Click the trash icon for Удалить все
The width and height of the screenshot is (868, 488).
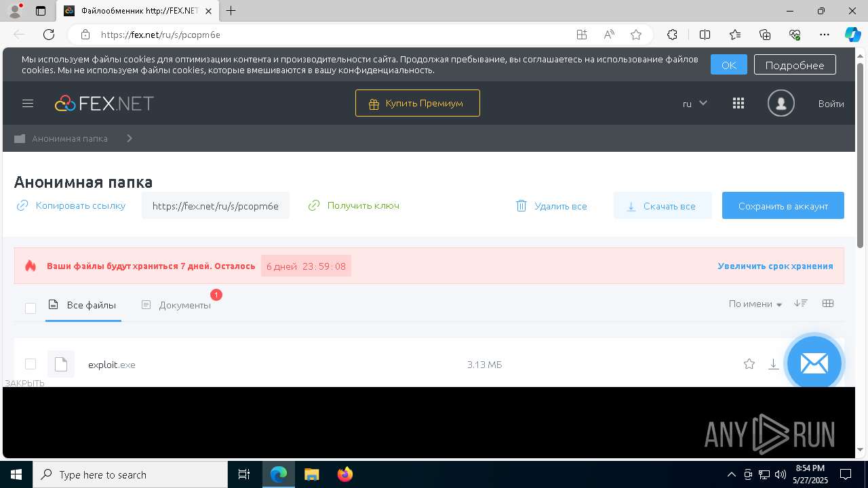coord(521,205)
